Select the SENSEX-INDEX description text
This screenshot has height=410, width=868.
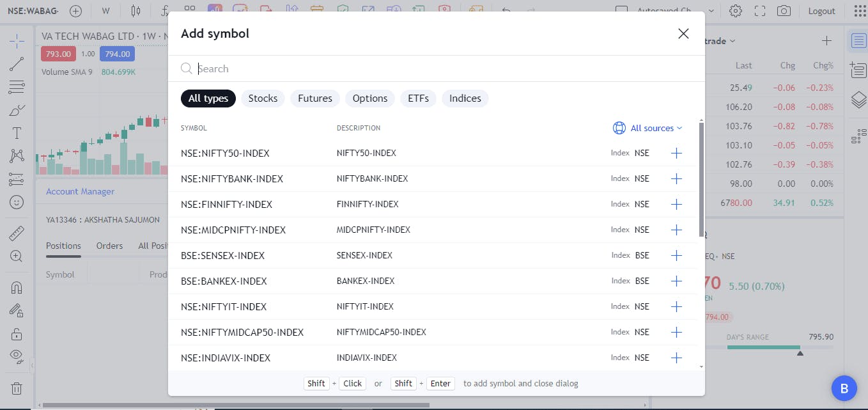364,255
